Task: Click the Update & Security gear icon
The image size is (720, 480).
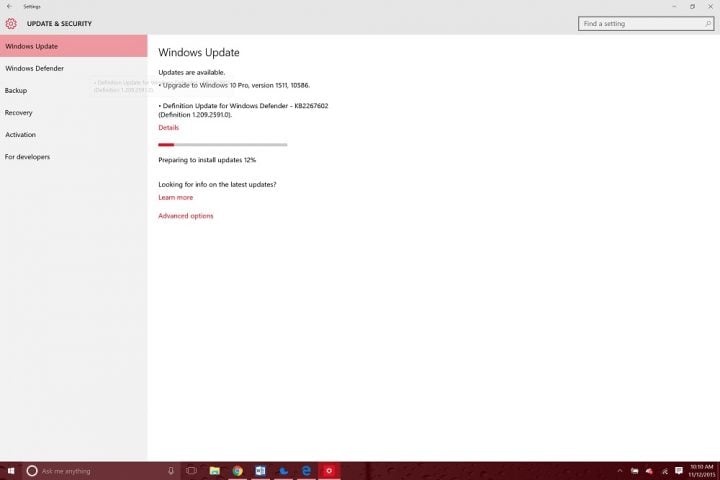Action: 11,24
